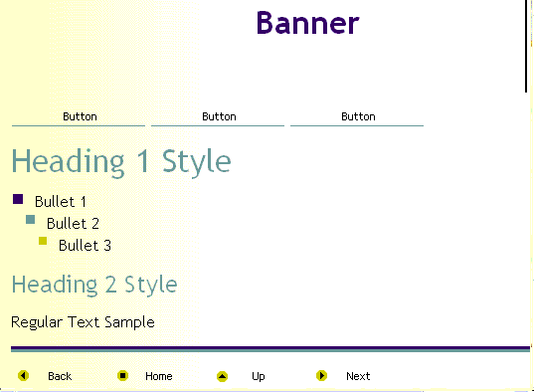Click the yellow Next arrow icon
The image size is (534, 392).
(x=321, y=376)
